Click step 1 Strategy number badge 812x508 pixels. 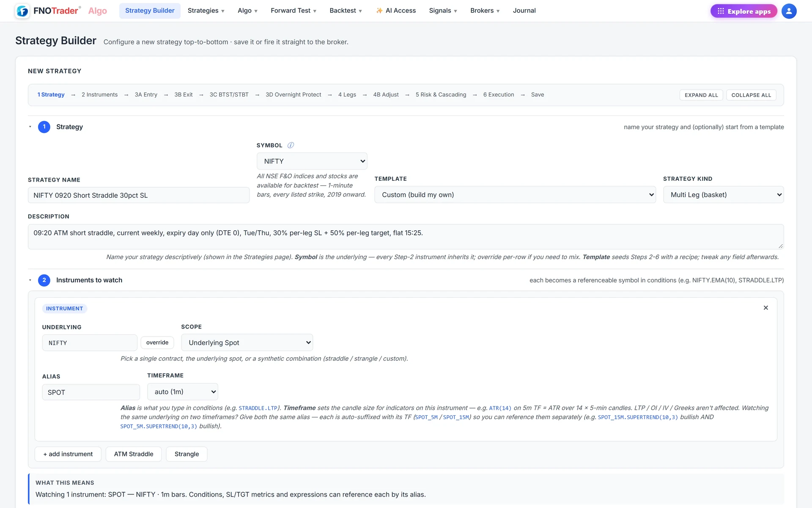pos(44,127)
